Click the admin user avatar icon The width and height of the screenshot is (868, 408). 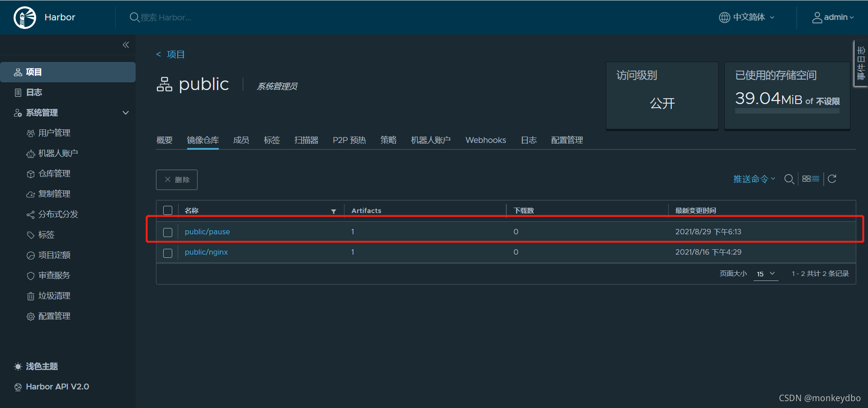817,17
